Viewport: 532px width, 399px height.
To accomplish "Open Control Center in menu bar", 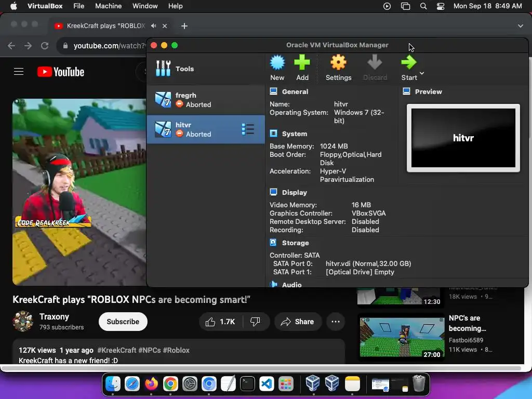I will point(441,6).
